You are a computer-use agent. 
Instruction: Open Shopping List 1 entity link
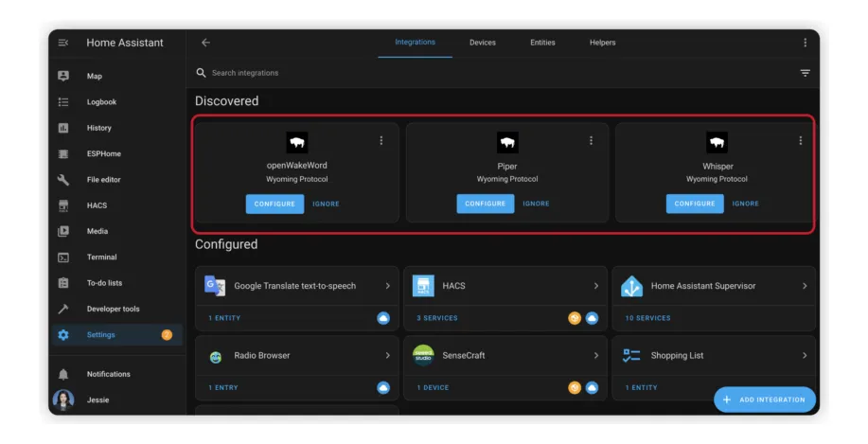coord(641,388)
